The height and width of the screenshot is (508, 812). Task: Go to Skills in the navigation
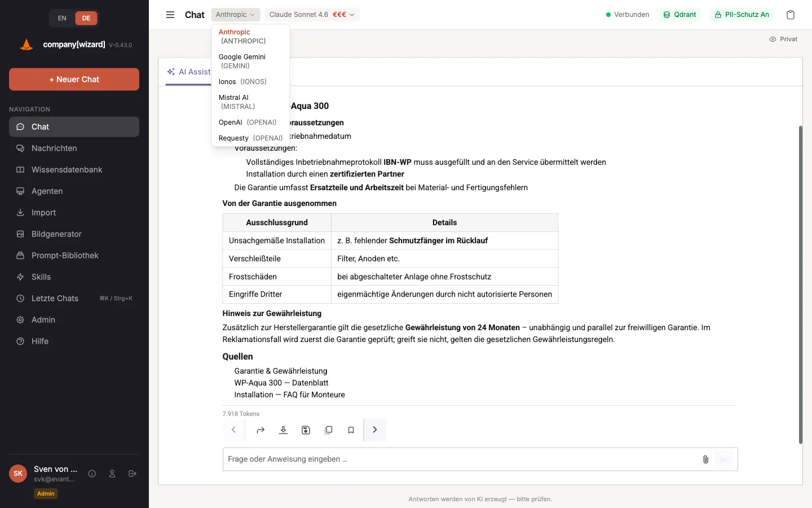point(74,277)
